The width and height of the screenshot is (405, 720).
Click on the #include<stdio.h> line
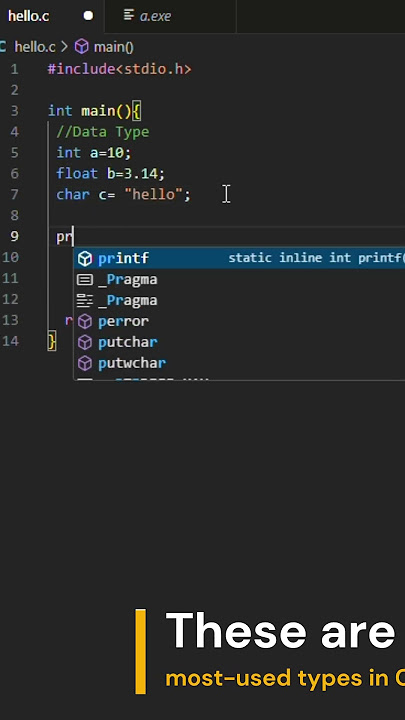(119, 69)
